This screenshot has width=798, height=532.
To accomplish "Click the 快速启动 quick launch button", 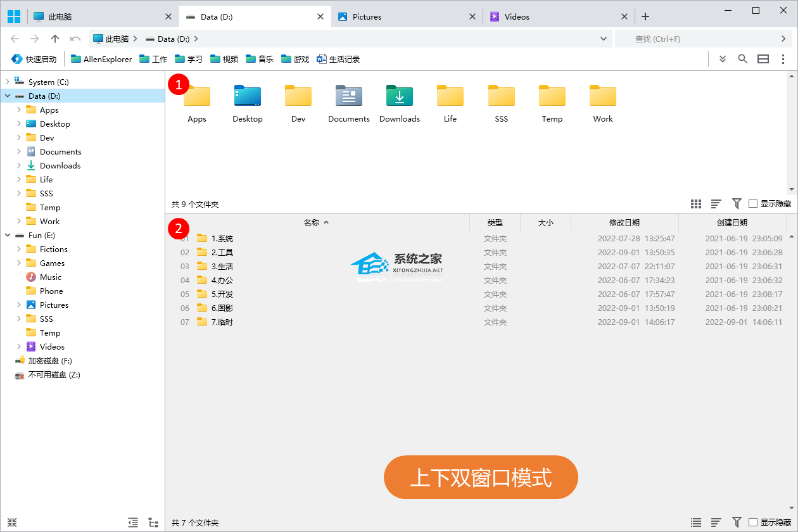I will point(34,59).
